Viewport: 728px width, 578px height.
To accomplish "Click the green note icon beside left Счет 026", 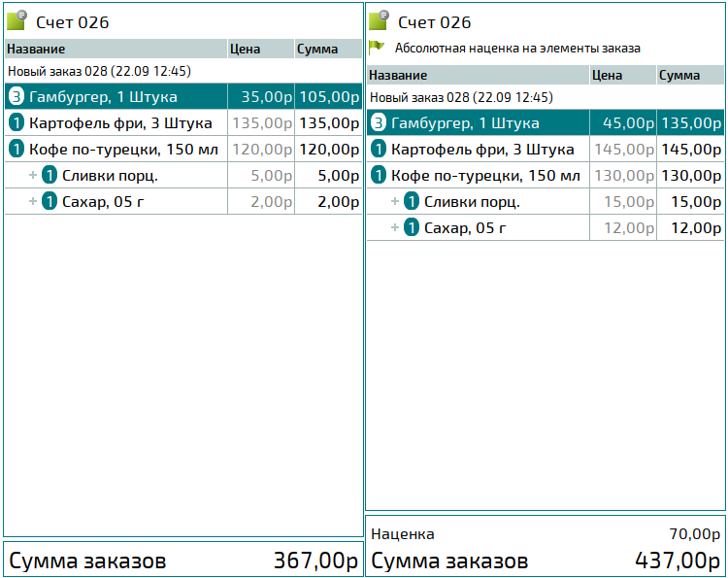I will tap(17, 20).
